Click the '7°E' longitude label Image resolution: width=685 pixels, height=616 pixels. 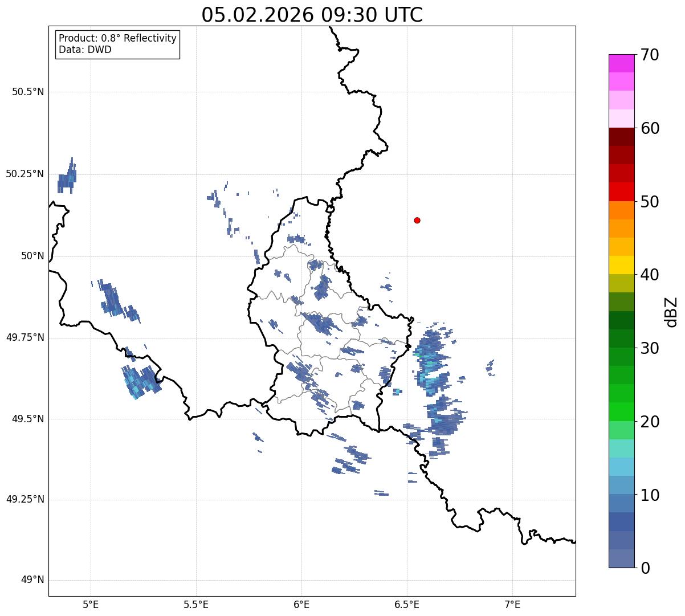512,605
